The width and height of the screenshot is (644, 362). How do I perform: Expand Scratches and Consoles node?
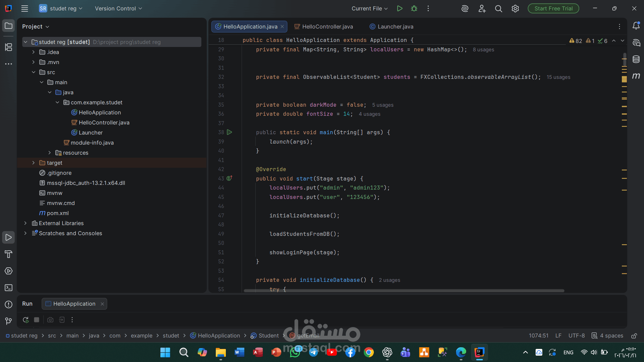point(25,233)
